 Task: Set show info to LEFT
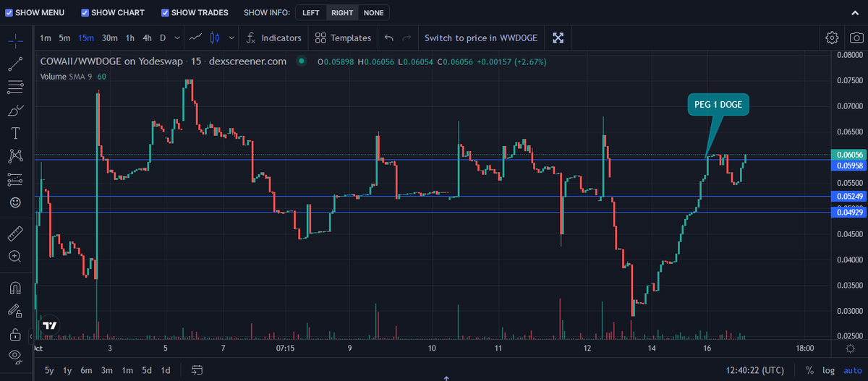pyautogui.click(x=311, y=12)
